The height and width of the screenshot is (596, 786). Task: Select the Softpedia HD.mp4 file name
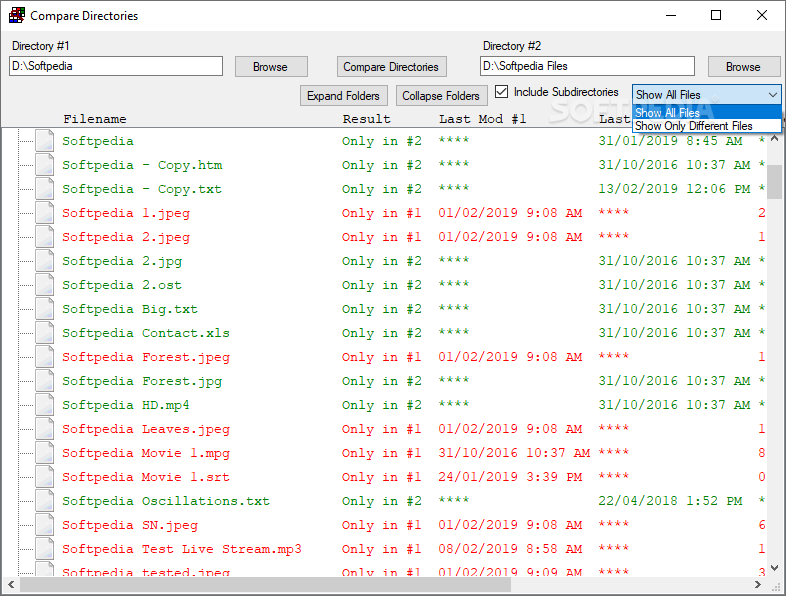[x=126, y=405]
